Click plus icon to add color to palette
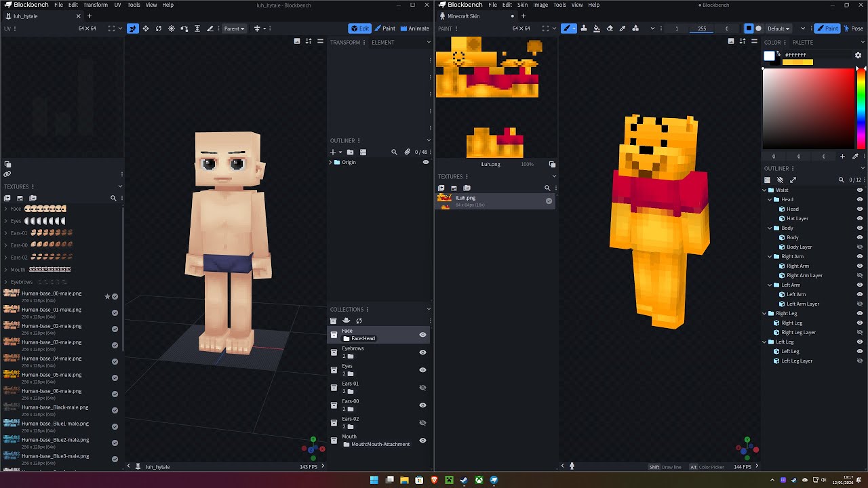 843,157
